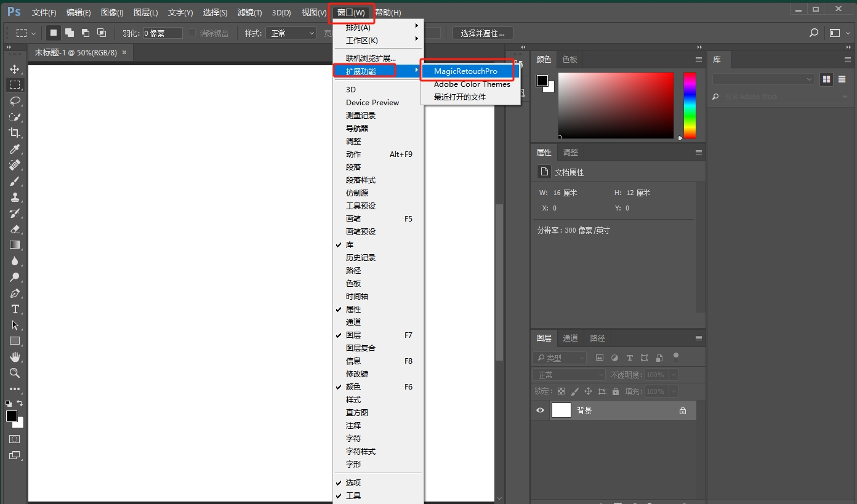Open the 窗口(W) menu
Screen dimensions: 857x504
tap(351, 12)
